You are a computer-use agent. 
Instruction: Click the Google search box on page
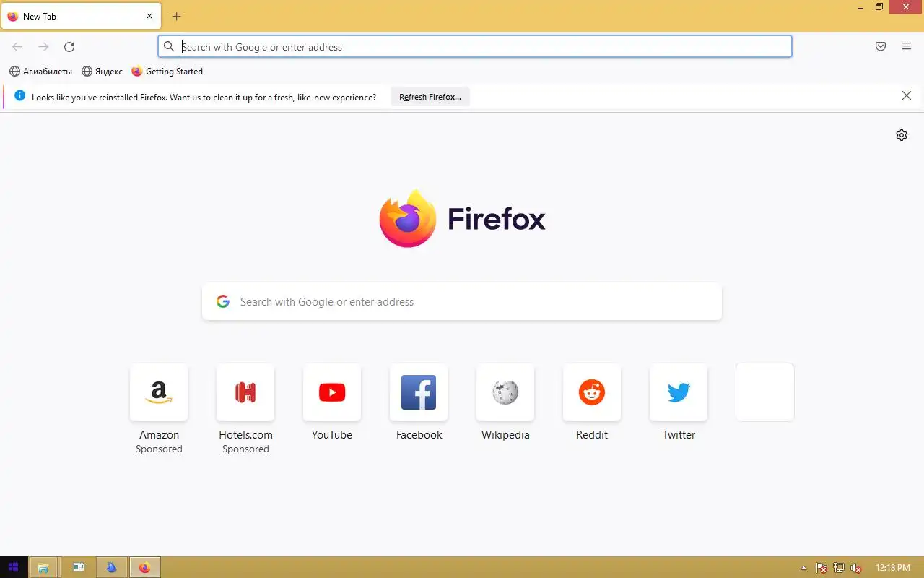[x=462, y=301]
